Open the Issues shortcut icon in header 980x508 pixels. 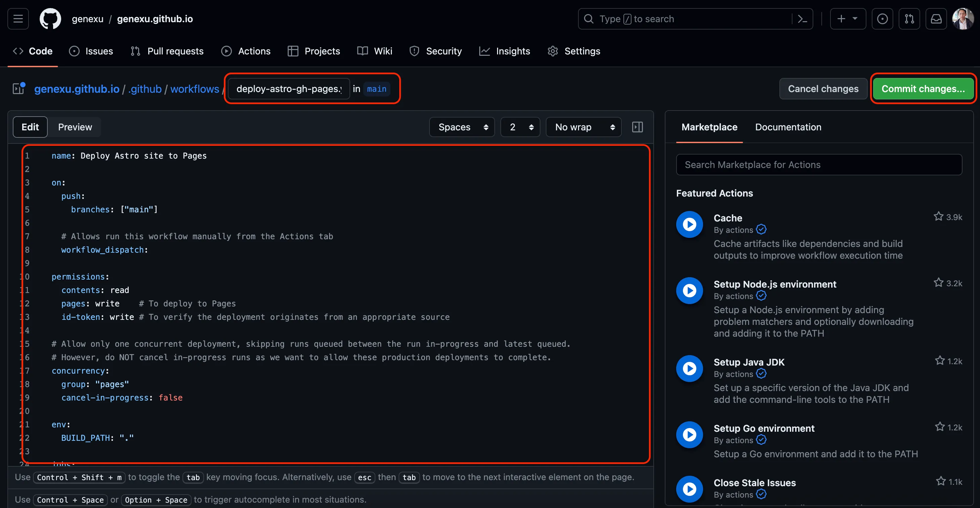pos(882,18)
